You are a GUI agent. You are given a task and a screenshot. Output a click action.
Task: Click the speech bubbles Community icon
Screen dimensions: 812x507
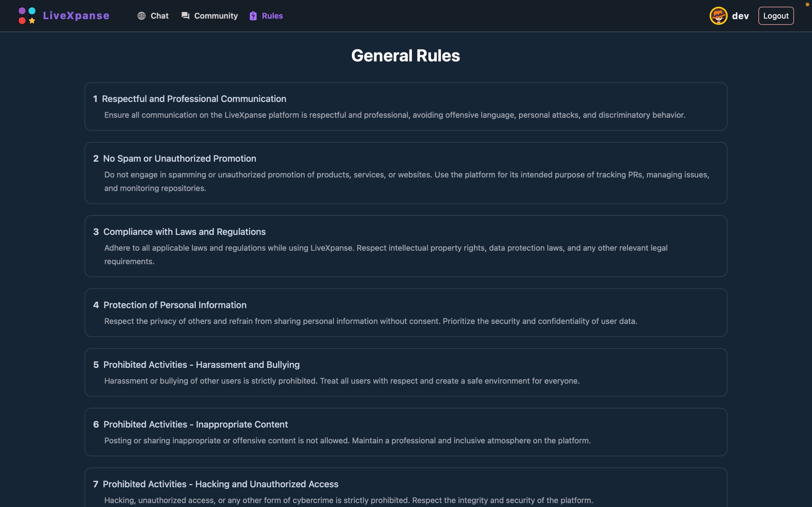pos(185,16)
